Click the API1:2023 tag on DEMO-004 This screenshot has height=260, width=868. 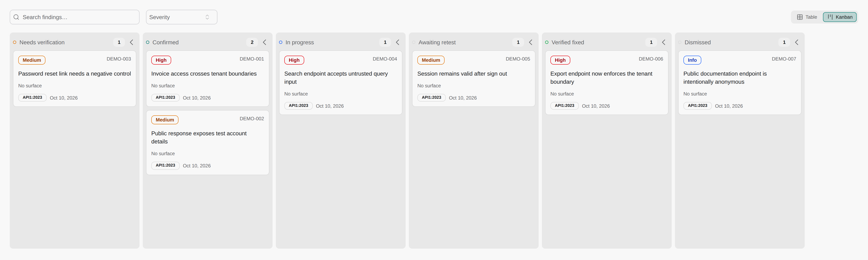point(299,106)
